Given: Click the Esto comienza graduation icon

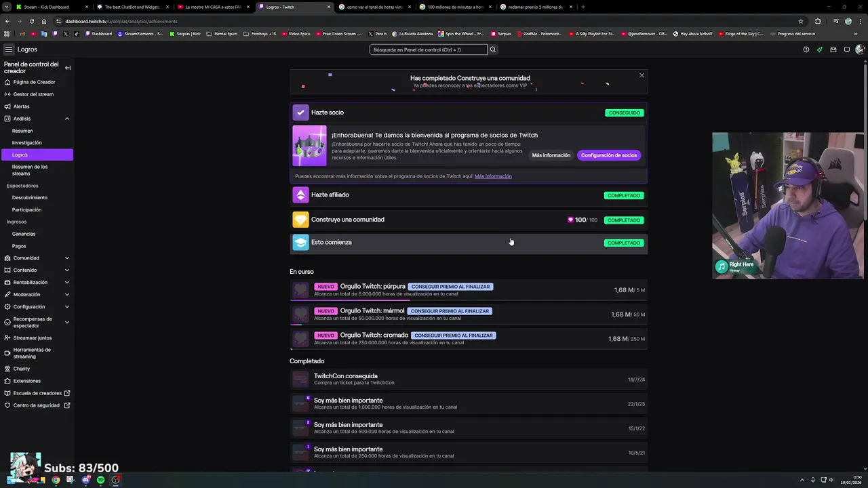Looking at the screenshot, I should point(300,243).
